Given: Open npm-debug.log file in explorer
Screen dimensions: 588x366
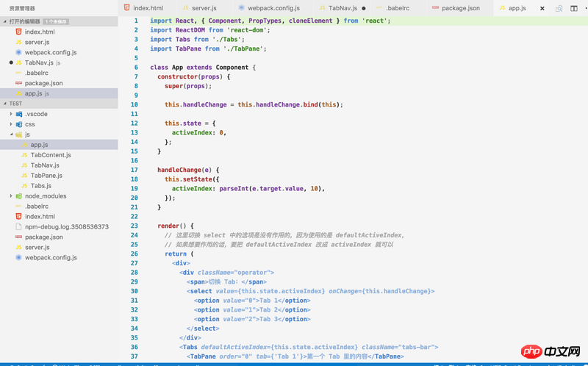Looking at the screenshot, I should pos(66,227).
